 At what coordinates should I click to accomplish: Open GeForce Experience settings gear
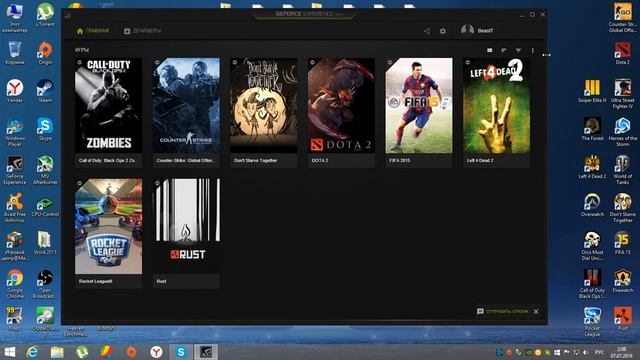443,31
